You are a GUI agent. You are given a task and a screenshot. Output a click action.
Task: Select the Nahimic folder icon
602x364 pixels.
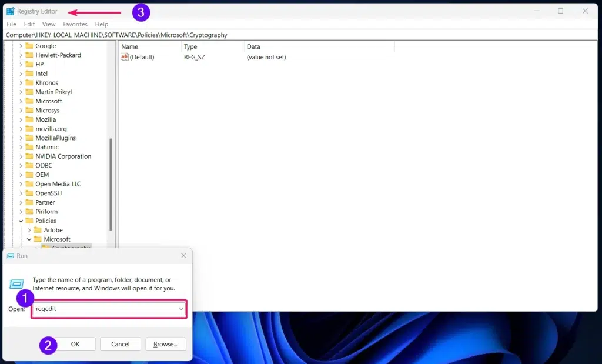(x=29, y=147)
